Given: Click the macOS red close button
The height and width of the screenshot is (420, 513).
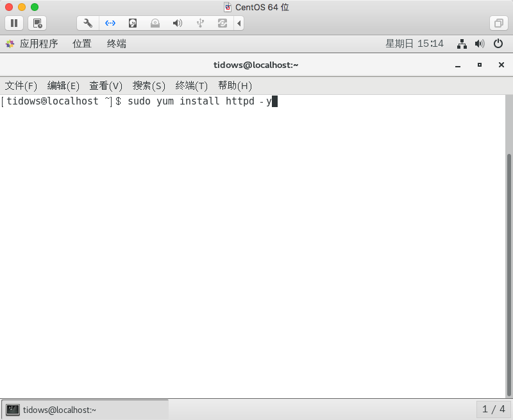Looking at the screenshot, I should click(9, 7).
